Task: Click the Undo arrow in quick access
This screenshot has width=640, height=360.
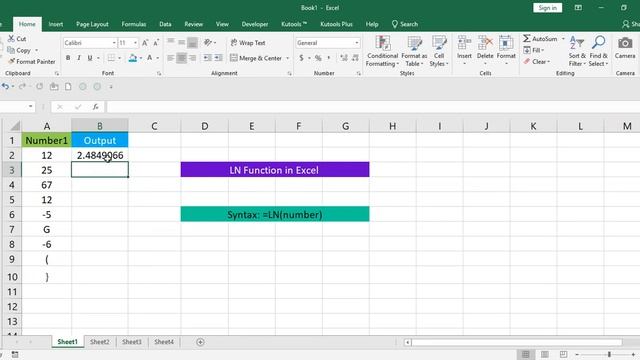Action: [x=5, y=87]
